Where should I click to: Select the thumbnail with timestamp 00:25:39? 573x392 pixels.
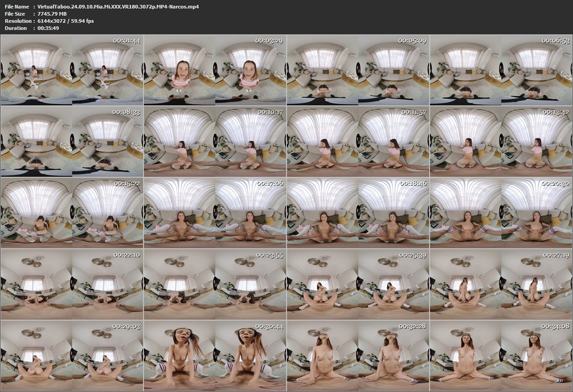click(358, 284)
